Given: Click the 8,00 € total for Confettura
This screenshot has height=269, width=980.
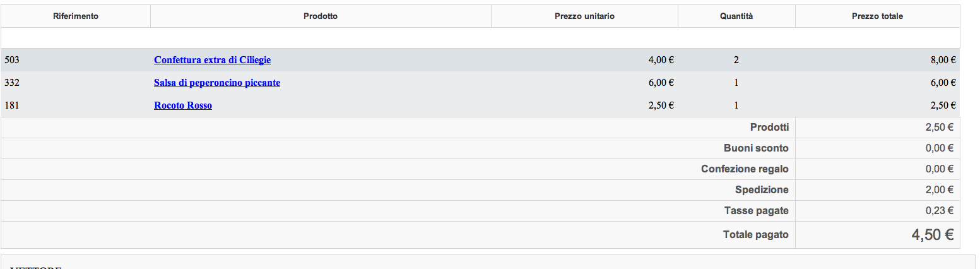Looking at the screenshot, I should point(943,60).
